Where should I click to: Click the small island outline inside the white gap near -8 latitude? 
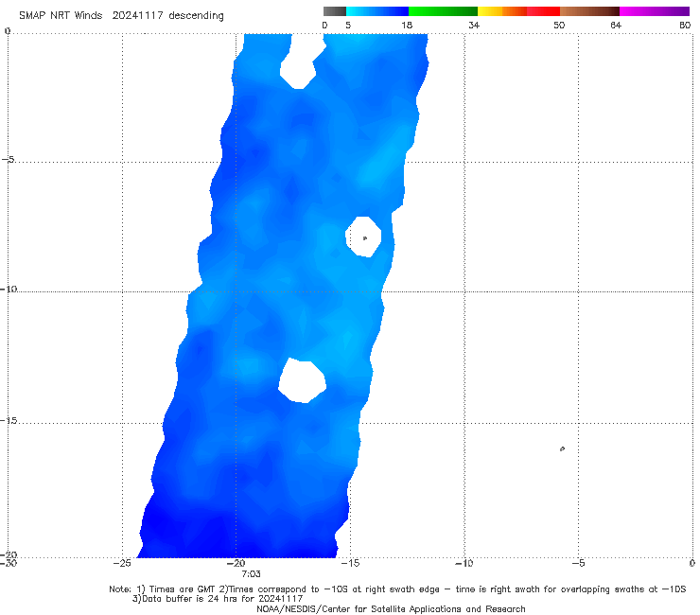pos(365,238)
